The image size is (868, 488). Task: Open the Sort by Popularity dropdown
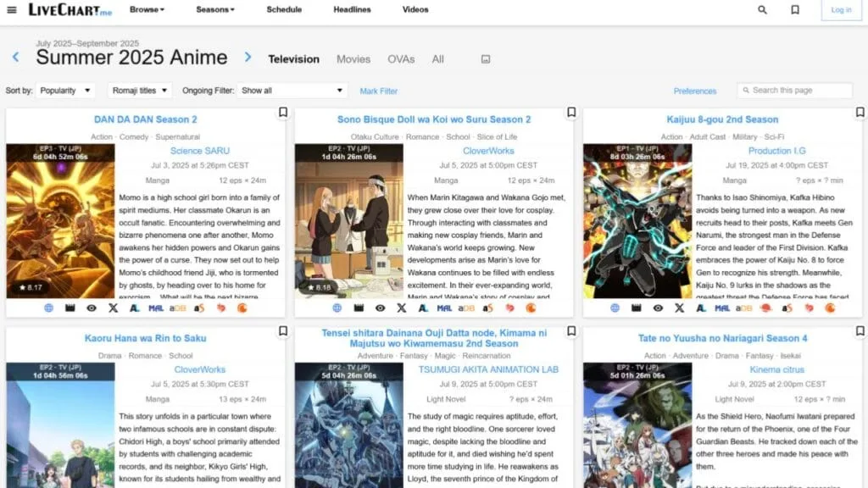64,91
